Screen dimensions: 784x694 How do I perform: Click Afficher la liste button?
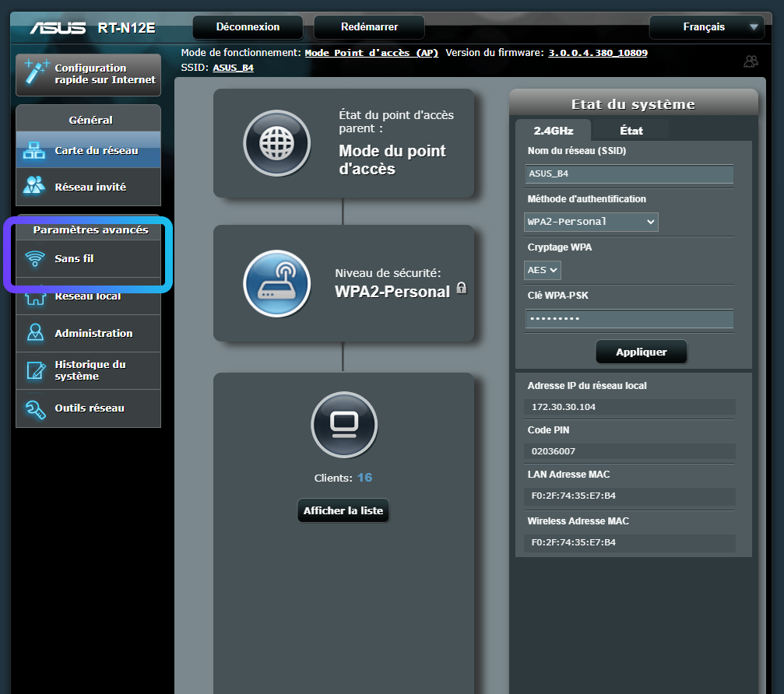click(343, 510)
